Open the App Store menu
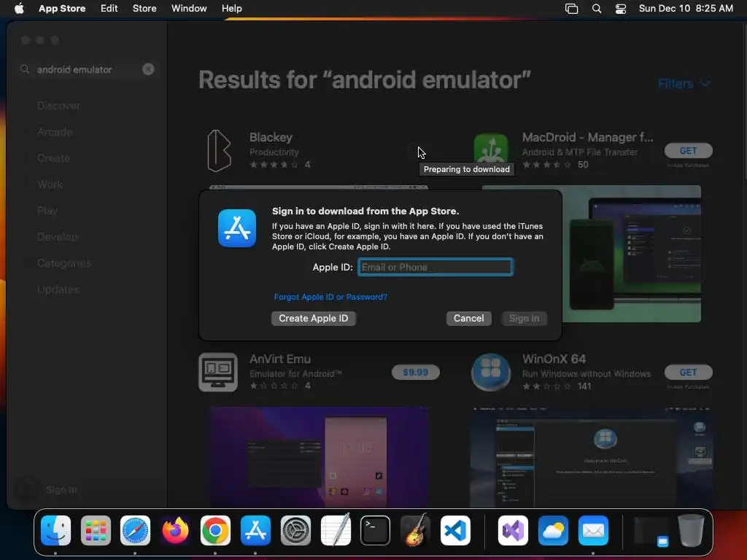Viewport: 747px width, 560px height. point(62,8)
